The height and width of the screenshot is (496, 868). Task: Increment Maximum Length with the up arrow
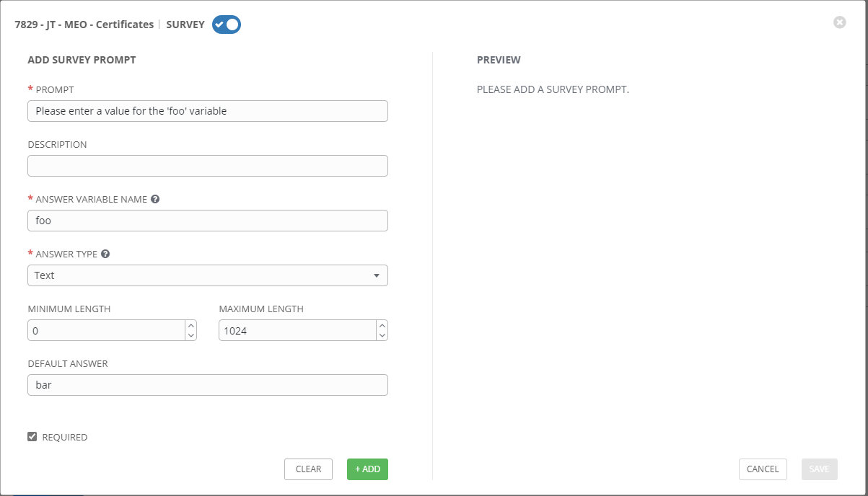click(382, 326)
